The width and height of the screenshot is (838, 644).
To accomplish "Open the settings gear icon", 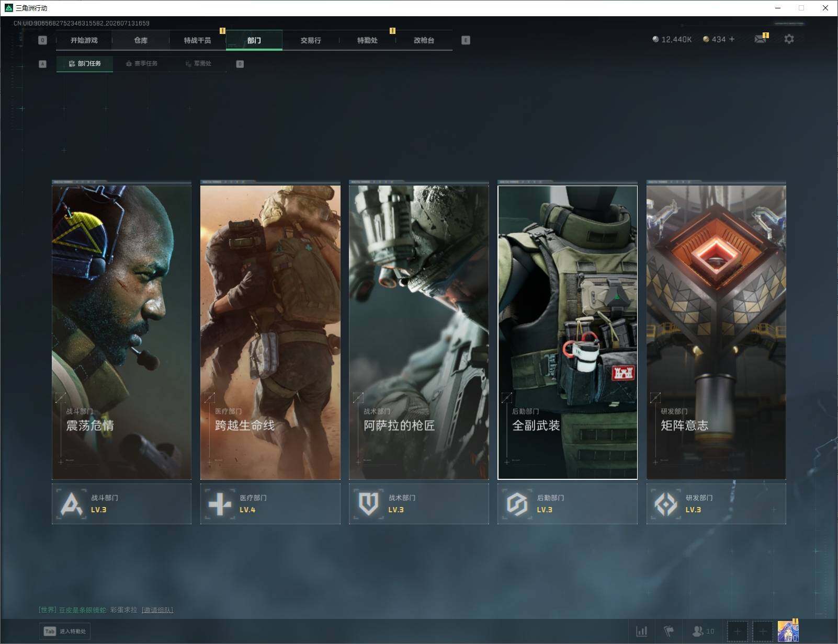I will 789,39.
